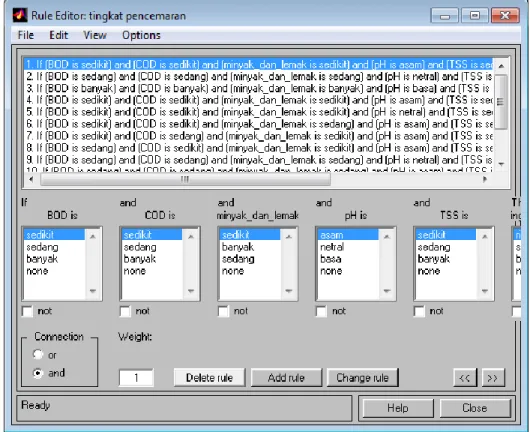The height and width of the screenshot is (432, 530).
Task: Click the Change rule button
Action: (363, 378)
